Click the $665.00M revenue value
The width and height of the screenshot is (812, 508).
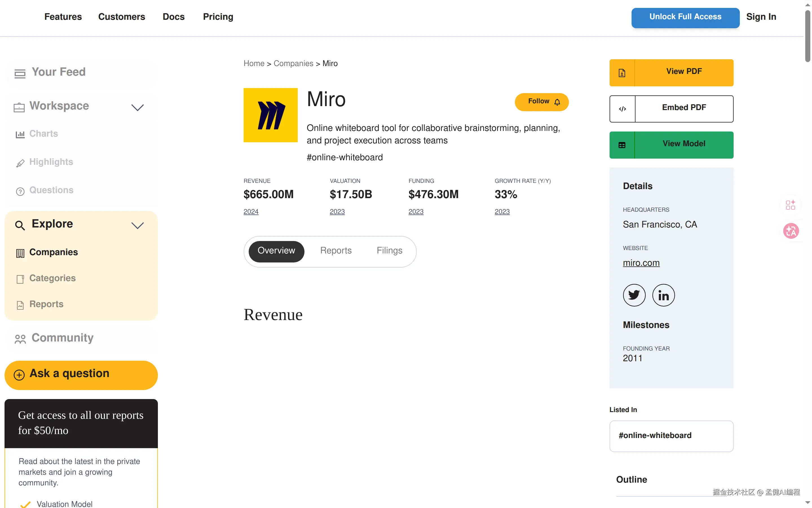tap(268, 194)
